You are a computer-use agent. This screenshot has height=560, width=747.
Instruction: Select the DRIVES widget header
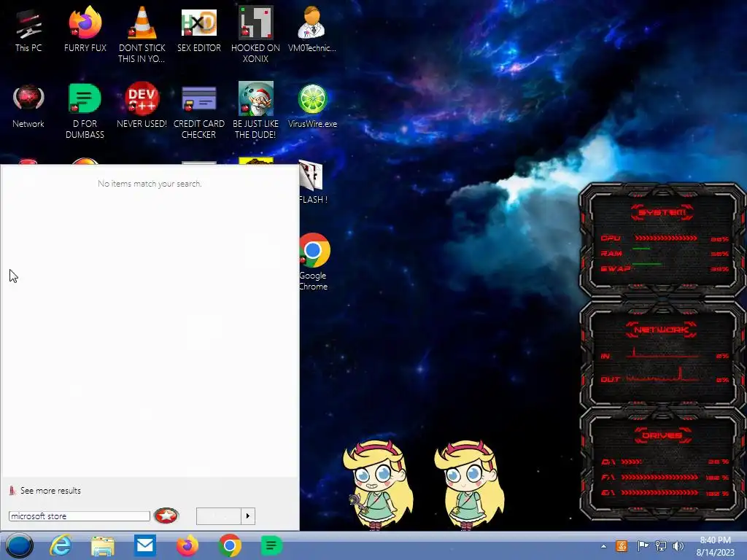tap(662, 435)
